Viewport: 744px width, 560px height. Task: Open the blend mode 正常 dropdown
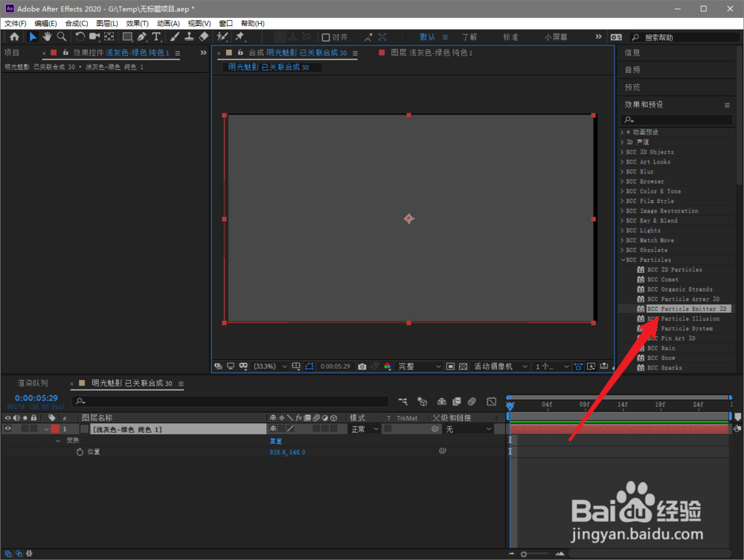365,429
